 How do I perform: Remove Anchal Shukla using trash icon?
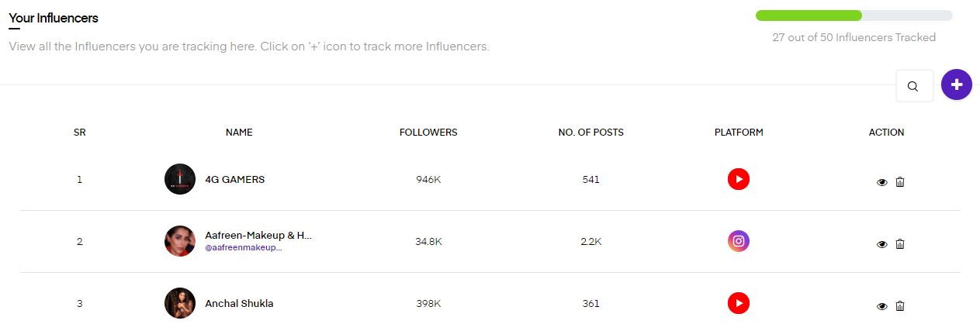[900, 306]
